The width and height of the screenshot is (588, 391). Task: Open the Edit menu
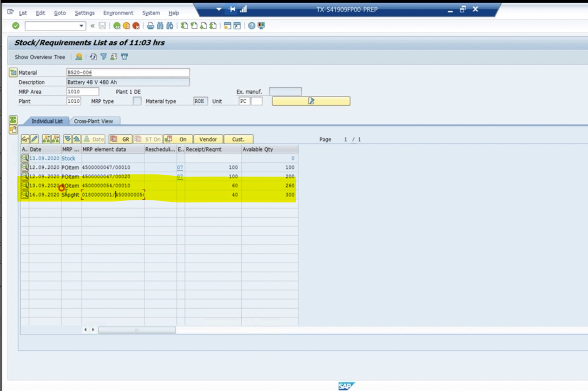point(40,13)
